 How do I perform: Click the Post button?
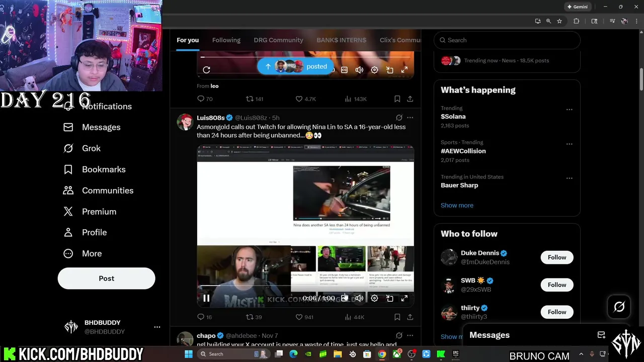point(106,279)
